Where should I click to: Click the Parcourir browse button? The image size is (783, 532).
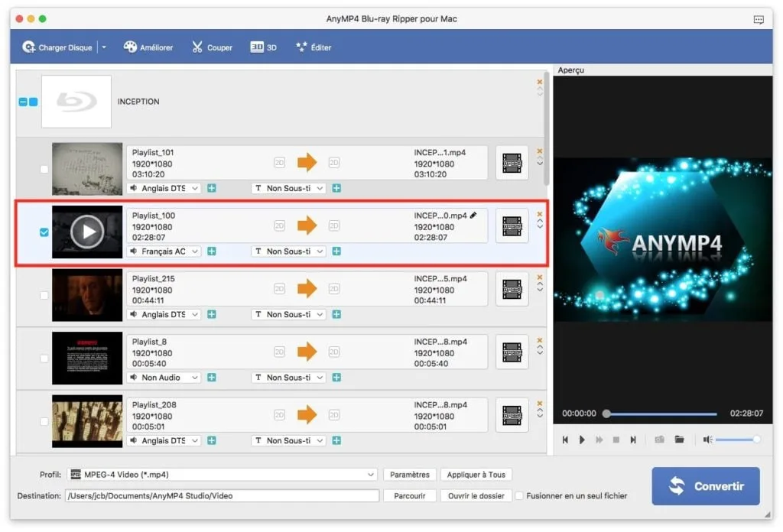coord(410,495)
